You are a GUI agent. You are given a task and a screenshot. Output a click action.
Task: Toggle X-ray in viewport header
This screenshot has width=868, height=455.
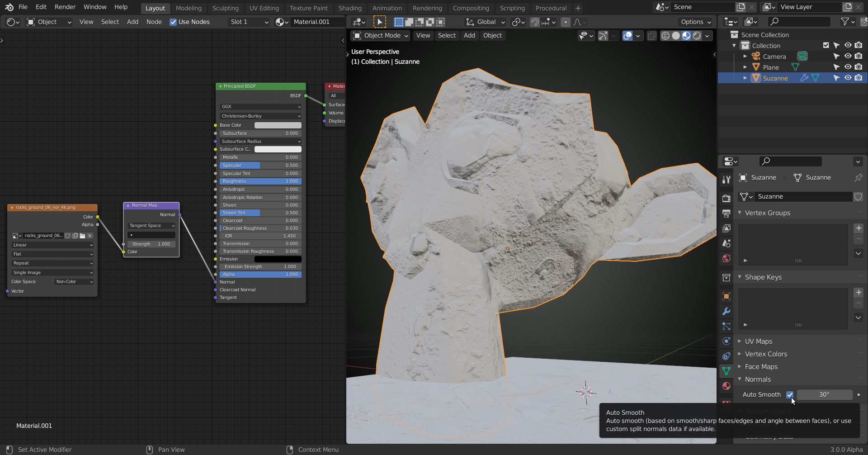651,36
